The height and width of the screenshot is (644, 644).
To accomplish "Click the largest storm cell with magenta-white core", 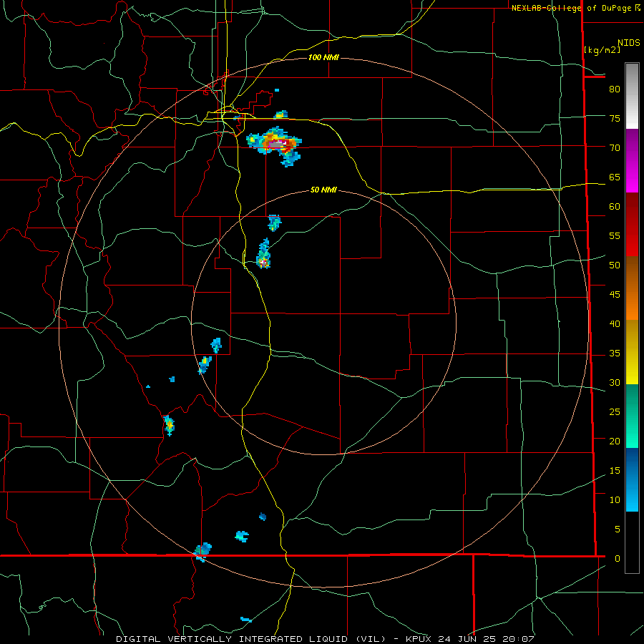I will tap(274, 145).
